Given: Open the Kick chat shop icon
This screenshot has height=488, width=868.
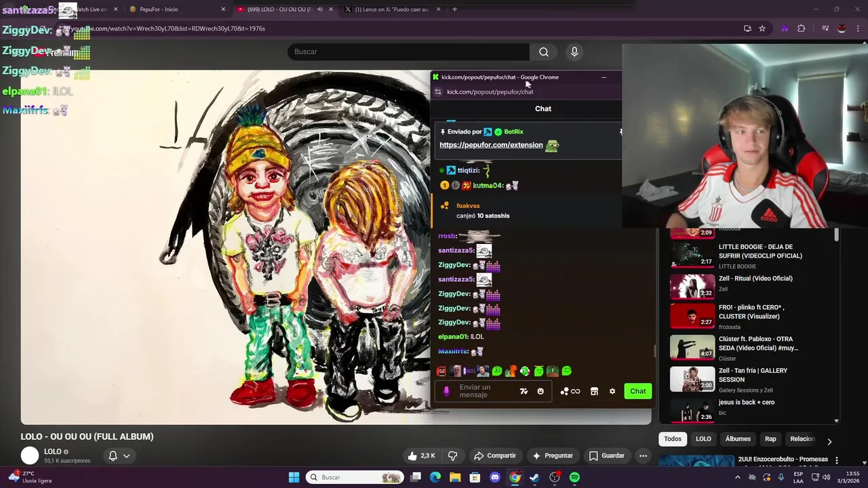Looking at the screenshot, I should click(x=594, y=391).
